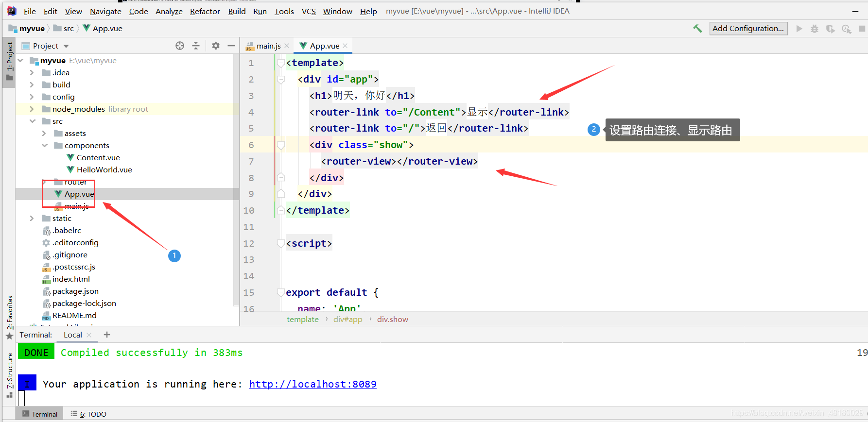Select the Local terminal tab
This screenshot has height=422, width=868.
73,335
